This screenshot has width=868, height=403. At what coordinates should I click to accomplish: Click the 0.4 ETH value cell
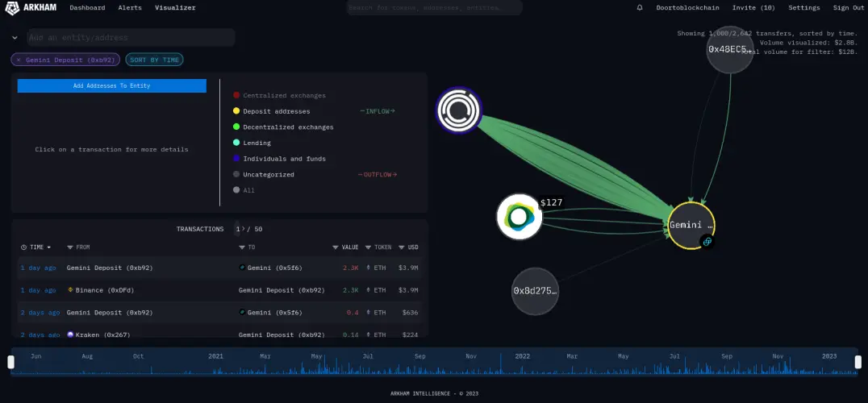click(353, 313)
